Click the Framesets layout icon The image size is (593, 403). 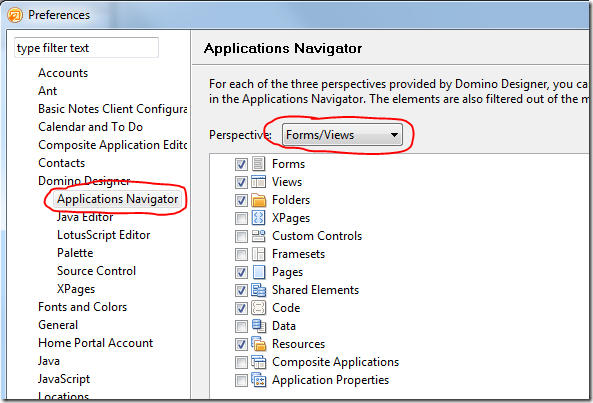coord(259,254)
